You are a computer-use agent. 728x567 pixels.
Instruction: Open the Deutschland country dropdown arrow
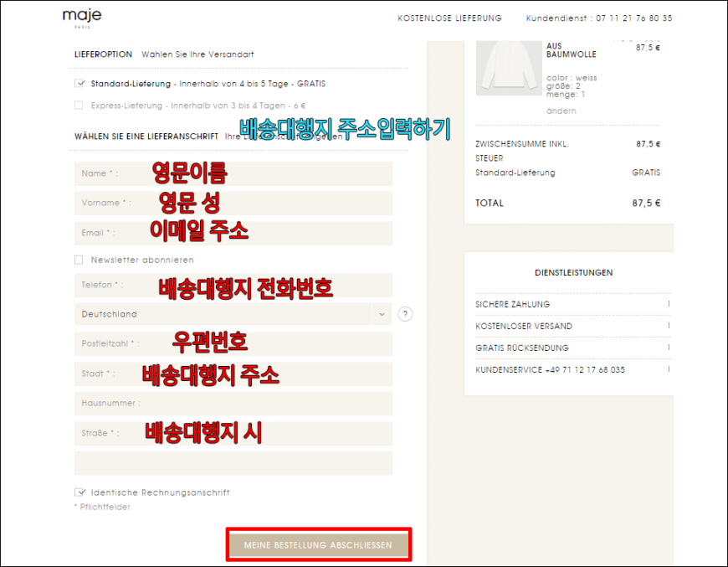(x=382, y=314)
